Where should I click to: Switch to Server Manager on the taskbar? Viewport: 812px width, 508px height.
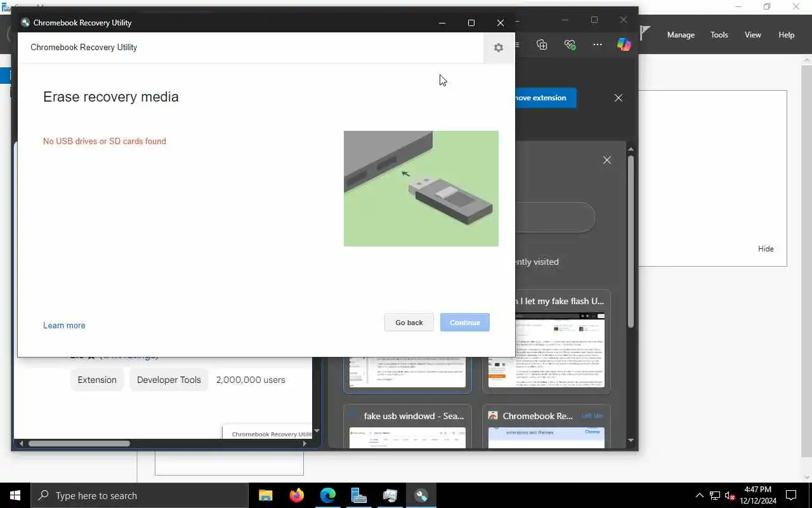click(x=359, y=495)
